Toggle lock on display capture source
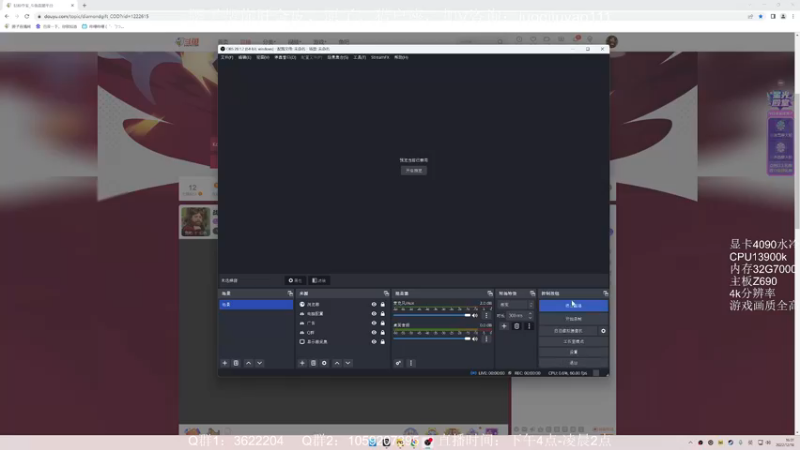The height and width of the screenshot is (450, 800). 383,342
